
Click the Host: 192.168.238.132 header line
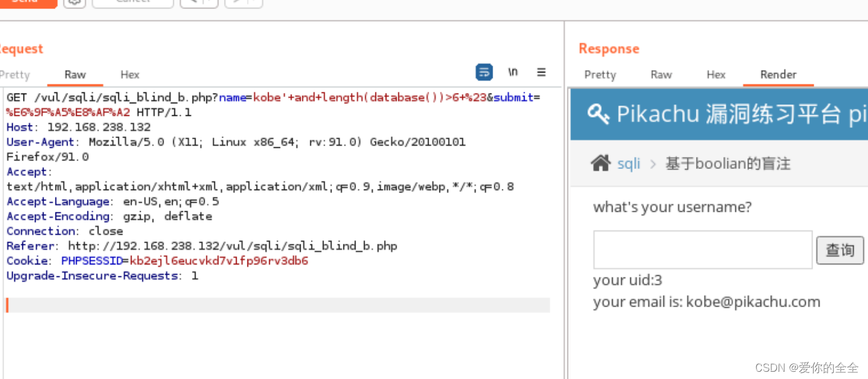(x=78, y=127)
